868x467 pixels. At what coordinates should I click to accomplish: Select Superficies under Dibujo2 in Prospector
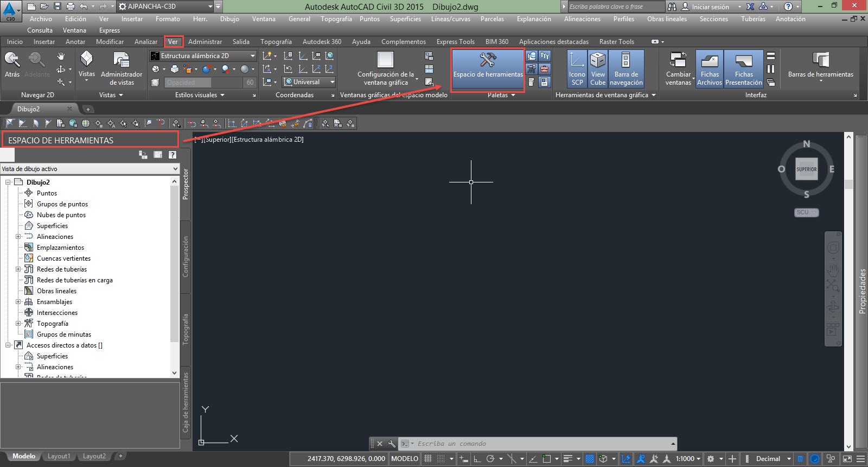(x=52, y=226)
